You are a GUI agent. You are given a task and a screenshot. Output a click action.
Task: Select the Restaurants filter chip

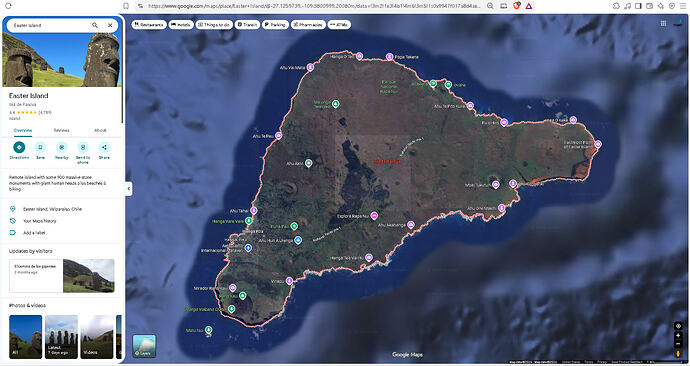[x=149, y=25]
